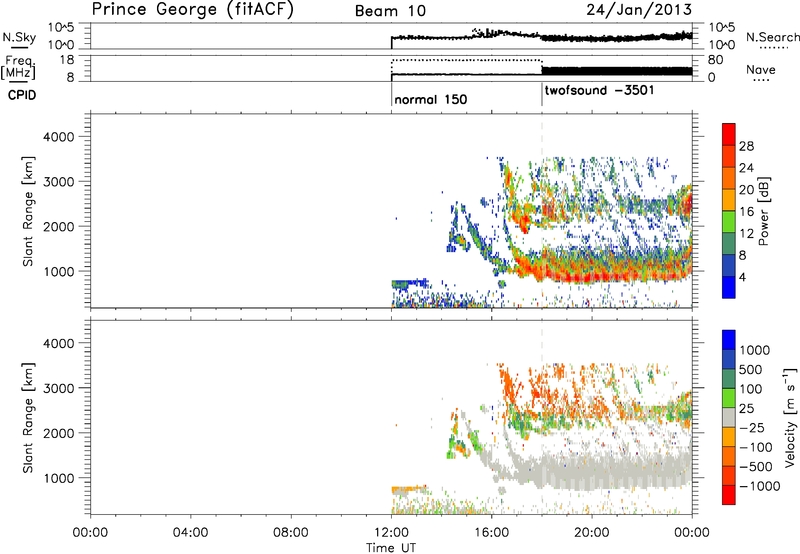
Task: Click the '12:00' time axis tick label
Action: pyautogui.click(x=391, y=533)
